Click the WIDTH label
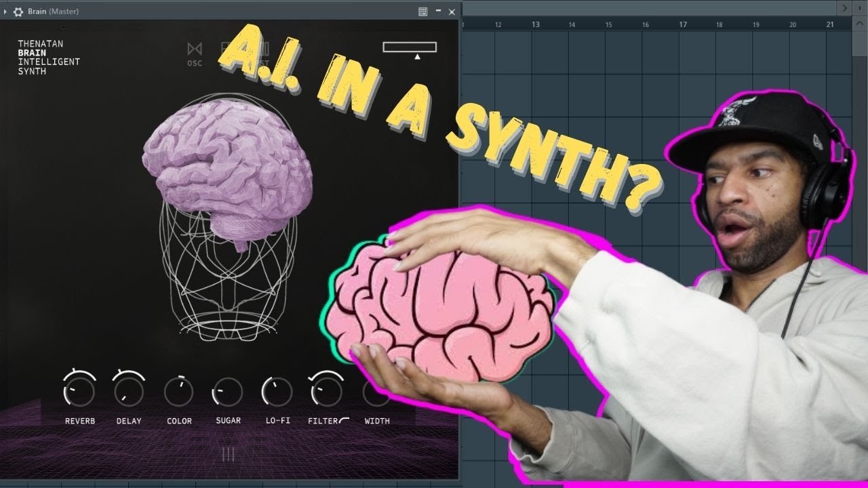868x488 pixels. [x=377, y=421]
